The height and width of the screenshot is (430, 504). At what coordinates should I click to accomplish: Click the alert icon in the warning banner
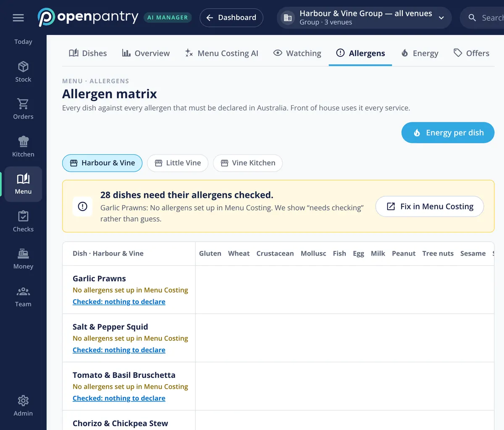pyautogui.click(x=83, y=206)
